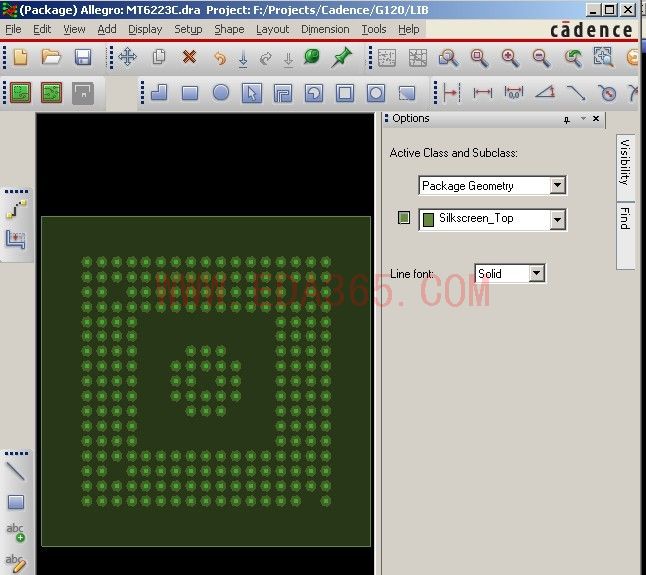Open the Help menu
Viewport: 646px width, 575px height.
click(x=409, y=29)
